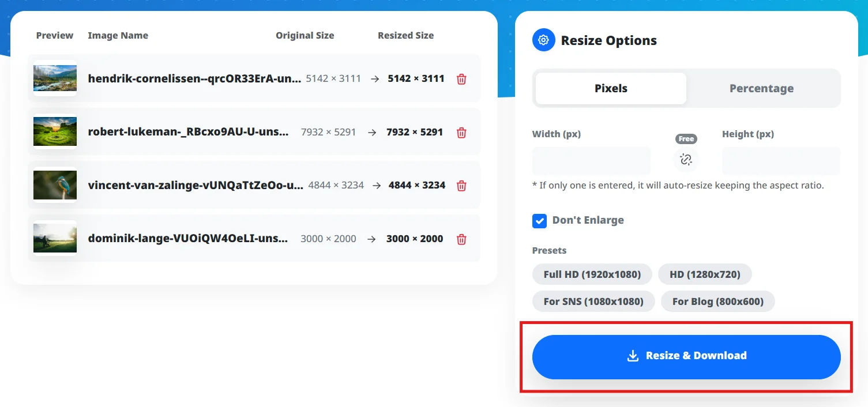Choose the For SNS (1080x1080) preset
The image size is (868, 407).
coord(593,302)
